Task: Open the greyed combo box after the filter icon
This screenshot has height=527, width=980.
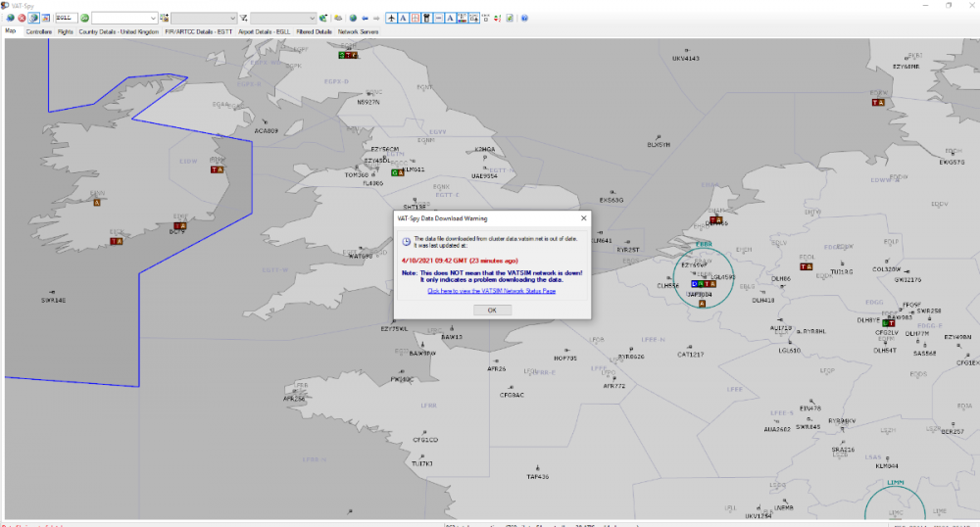Action: point(283,18)
